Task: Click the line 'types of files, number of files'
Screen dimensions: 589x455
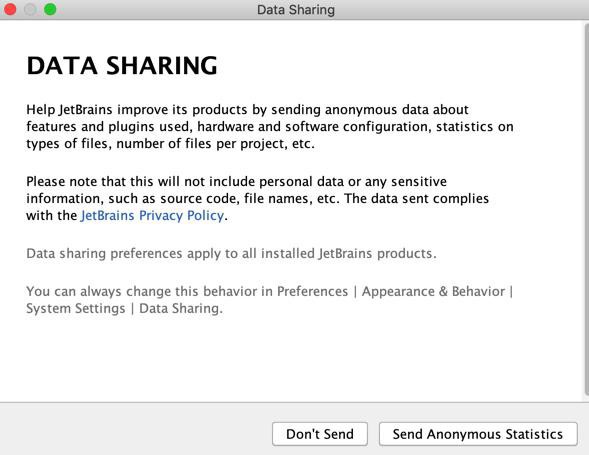Action: (170, 144)
